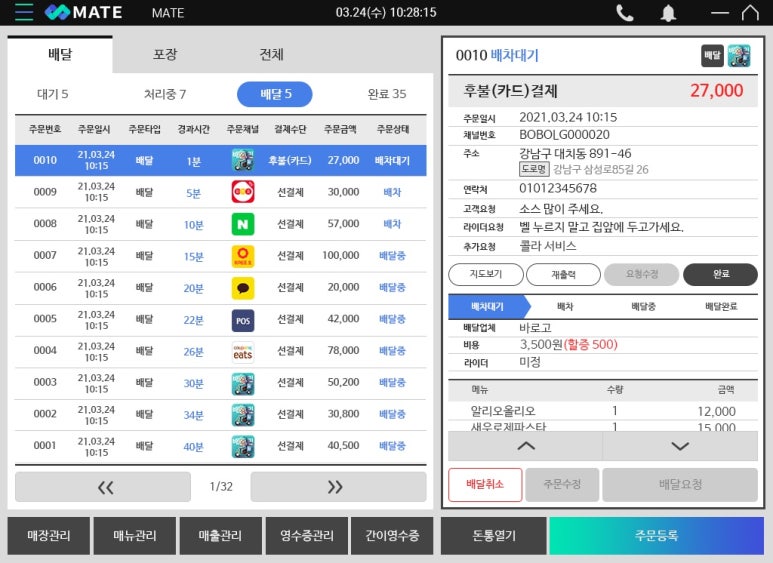The height and width of the screenshot is (563, 773).
Task: Switch to the 포장 tab
Action: click(165, 54)
